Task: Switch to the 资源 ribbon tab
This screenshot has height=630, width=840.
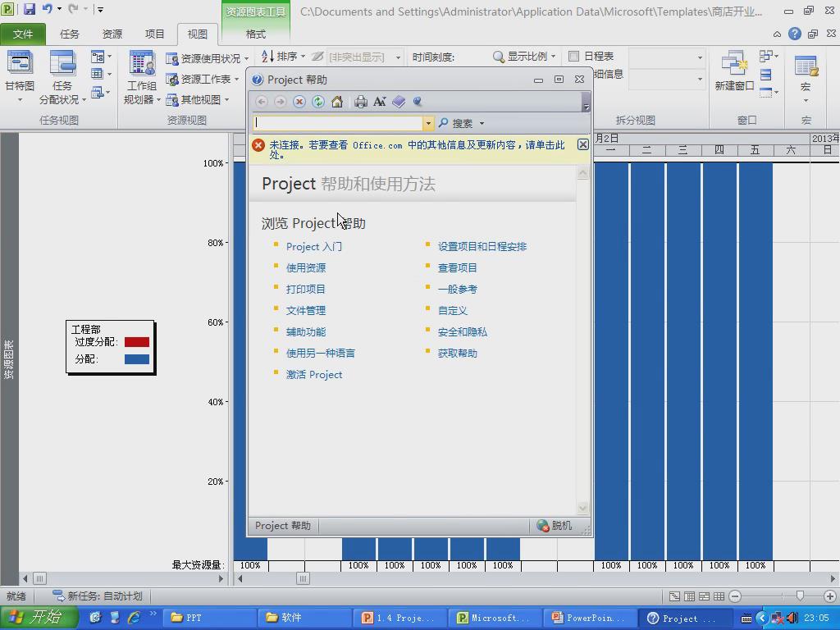Action: tap(112, 34)
